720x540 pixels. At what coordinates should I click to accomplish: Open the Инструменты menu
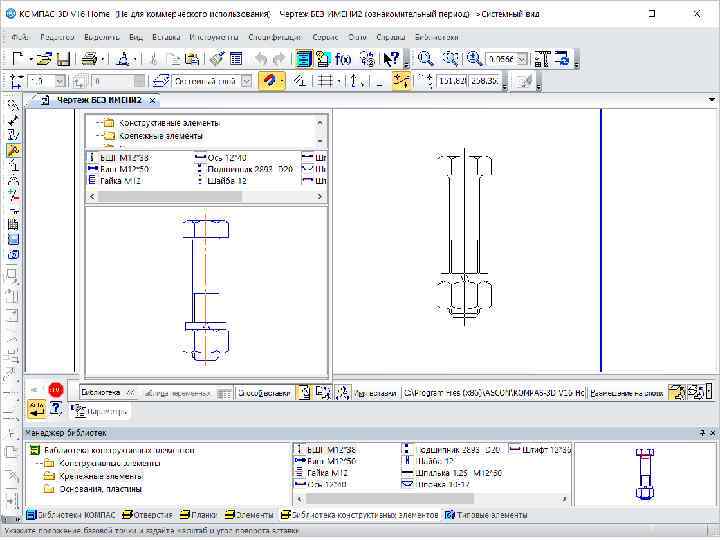pos(214,37)
